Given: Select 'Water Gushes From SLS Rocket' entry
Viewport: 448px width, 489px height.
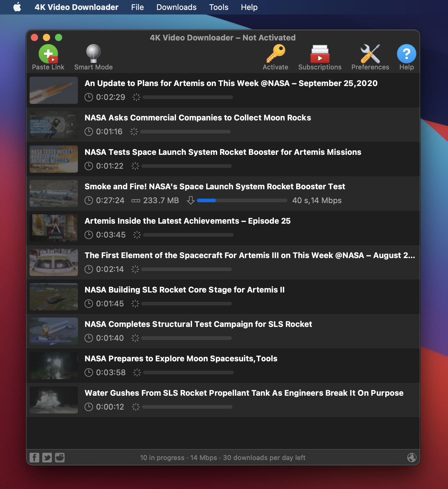Looking at the screenshot, I should pyautogui.click(x=244, y=393).
